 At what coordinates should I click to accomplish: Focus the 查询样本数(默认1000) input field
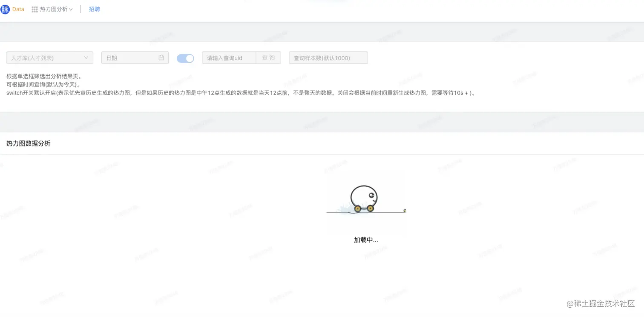[x=328, y=58]
